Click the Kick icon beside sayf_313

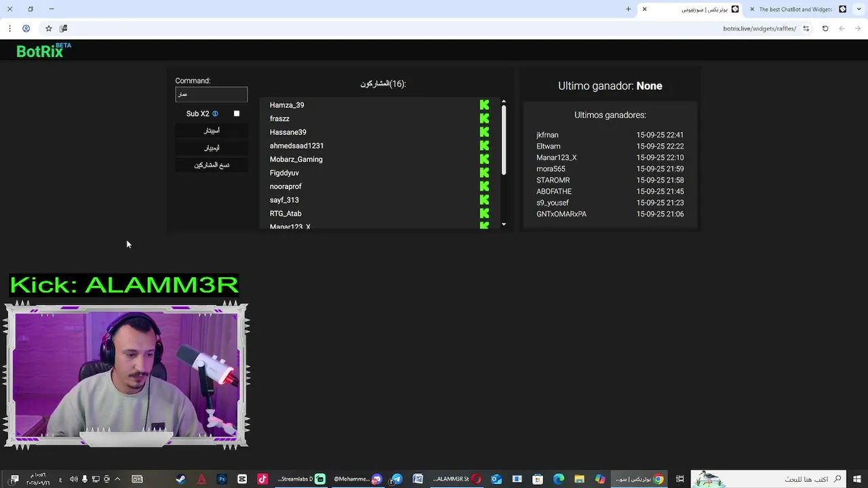[484, 200]
